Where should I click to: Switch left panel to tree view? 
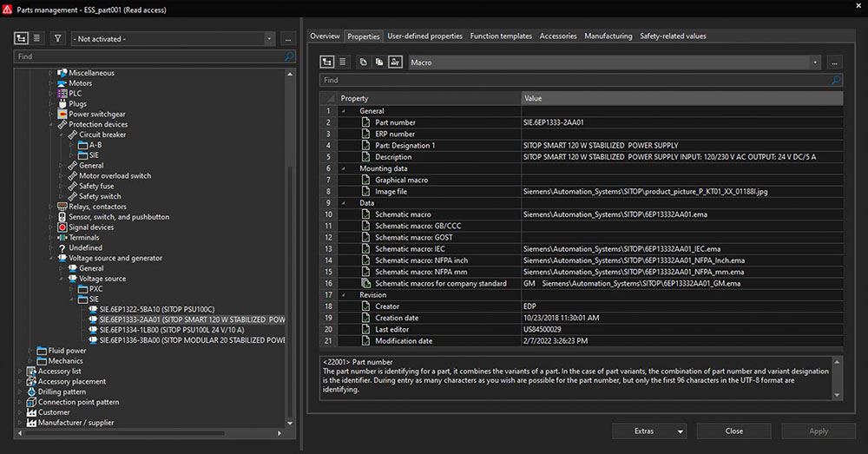(x=21, y=38)
